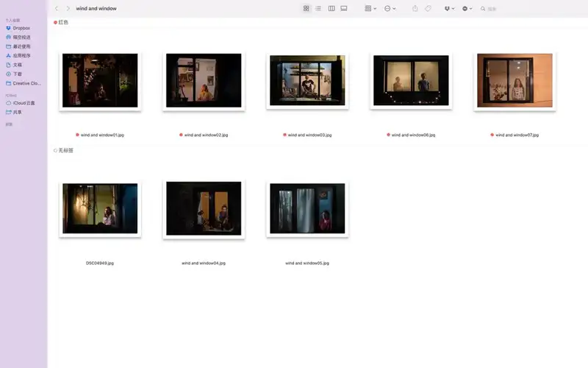Select the thumbnail of wind and window03.jpg
The image size is (588, 368).
[x=307, y=80]
